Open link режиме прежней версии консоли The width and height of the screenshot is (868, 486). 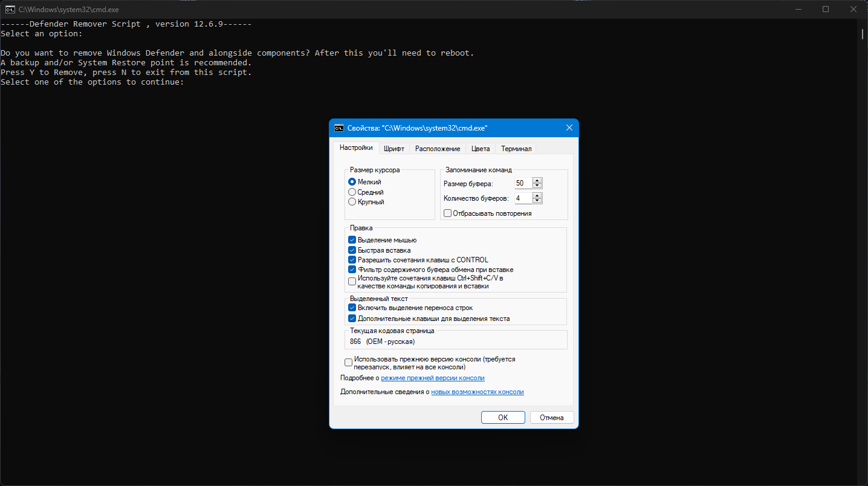(x=433, y=378)
